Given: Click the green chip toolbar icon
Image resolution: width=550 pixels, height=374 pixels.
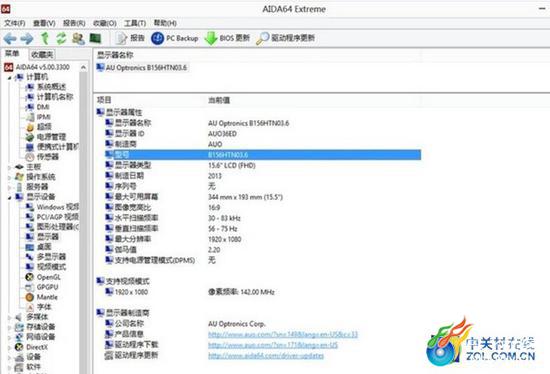Looking at the screenshot, I should click(x=95, y=38).
